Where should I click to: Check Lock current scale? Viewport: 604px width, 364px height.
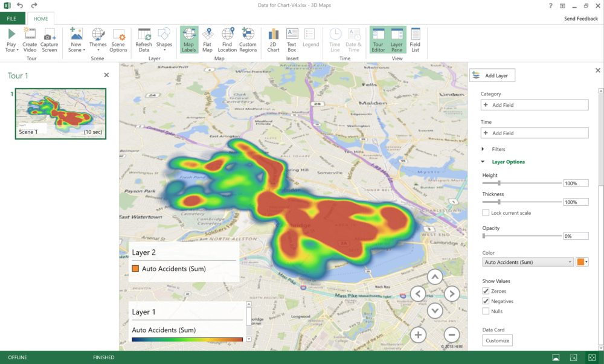485,212
